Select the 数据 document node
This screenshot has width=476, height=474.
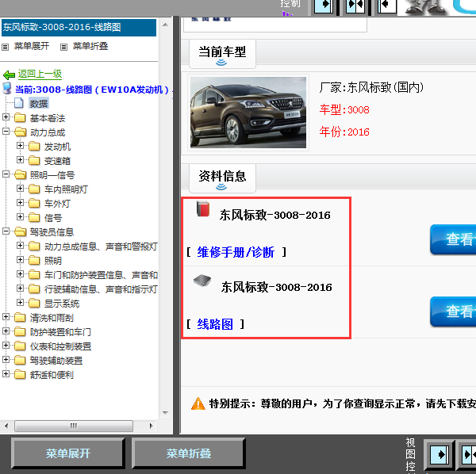[x=39, y=103]
